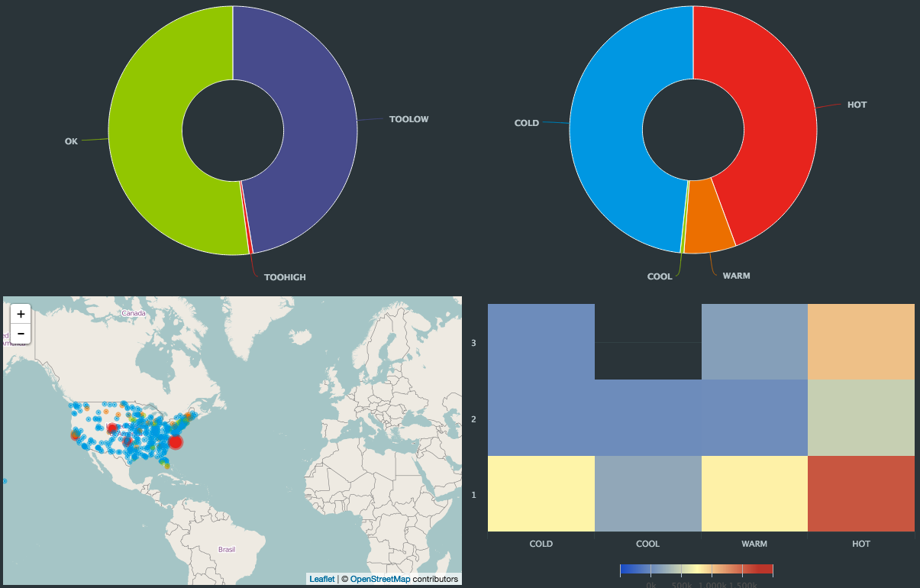Open the Leaflet attribution link

click(x=321, y=579)
